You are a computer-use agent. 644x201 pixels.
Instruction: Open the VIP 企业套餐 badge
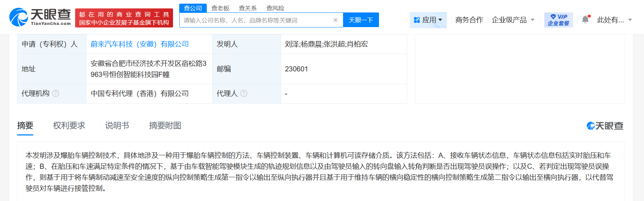559,20
